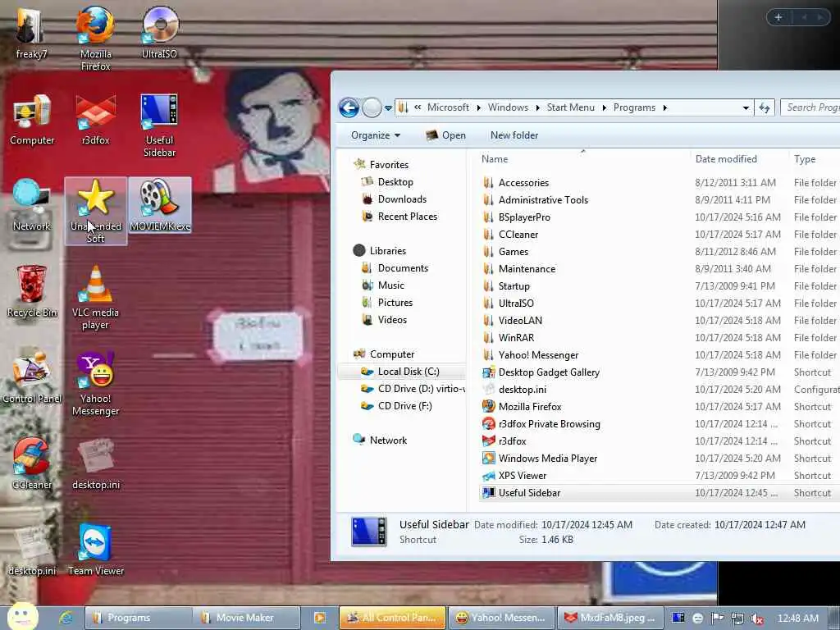
Task: Select the Unattended Soft star icon
Action: (x=95, y=211)
